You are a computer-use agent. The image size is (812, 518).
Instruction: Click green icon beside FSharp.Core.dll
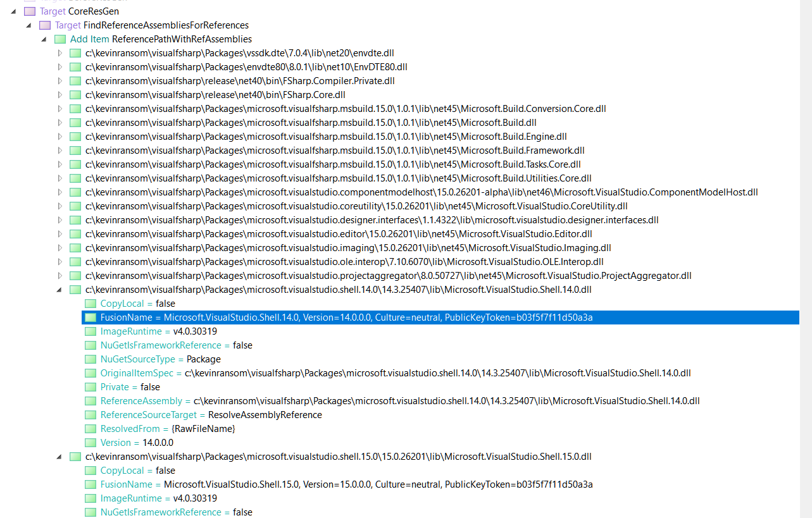(x=75, y=95)
